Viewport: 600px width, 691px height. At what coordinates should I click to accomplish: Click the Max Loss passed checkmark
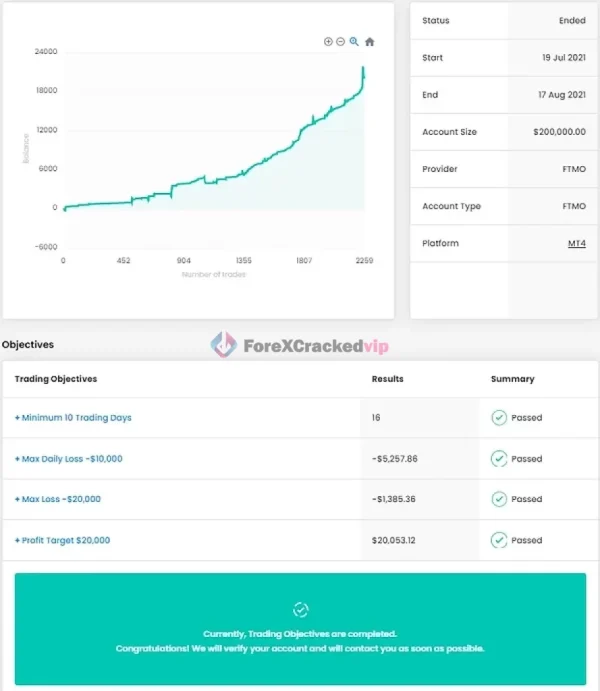click(x=499, y=499)
